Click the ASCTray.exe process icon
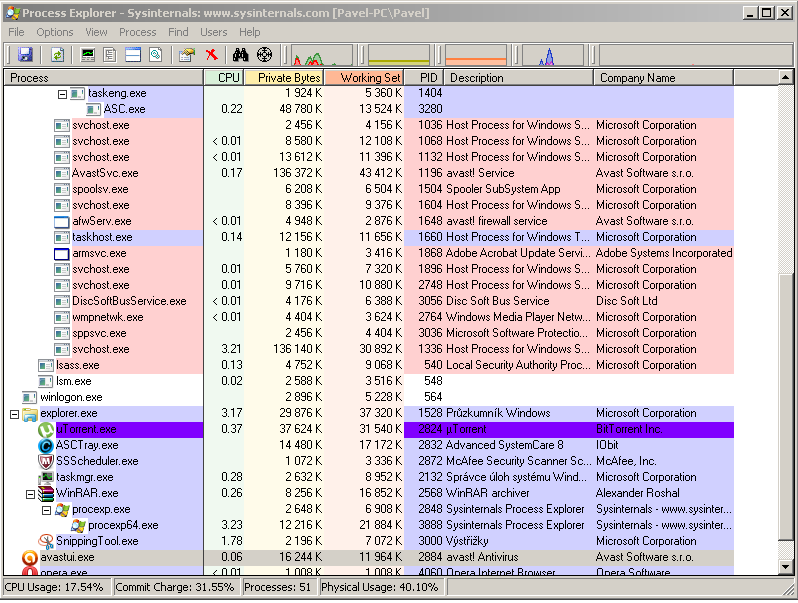Viewport: 798px width, 603px height. click(x=46, y=446)
